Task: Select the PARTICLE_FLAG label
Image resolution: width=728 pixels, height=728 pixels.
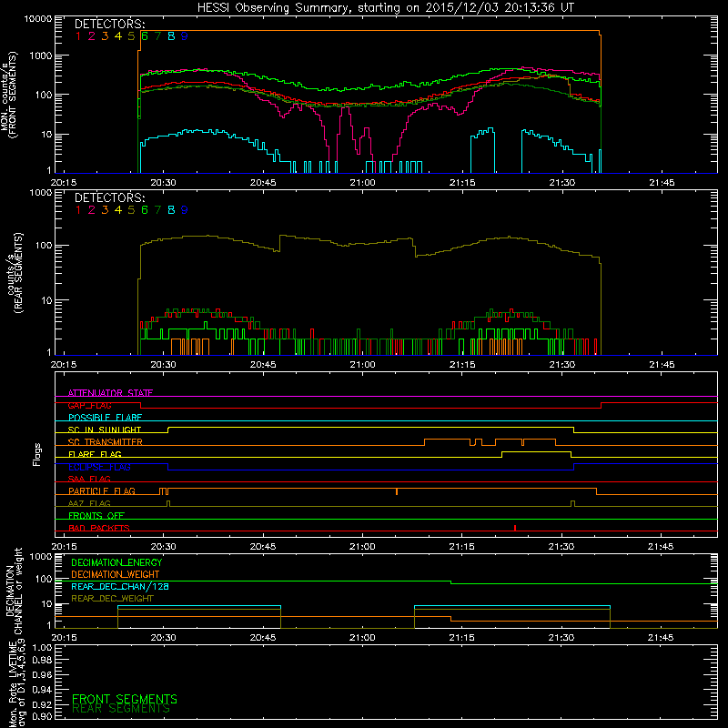Action: (x=102, y=491)
